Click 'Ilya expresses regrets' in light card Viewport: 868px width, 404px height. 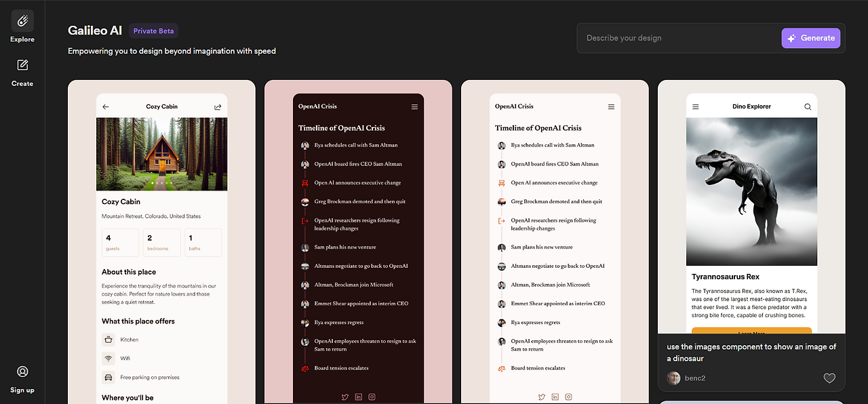tap(536, 323)
